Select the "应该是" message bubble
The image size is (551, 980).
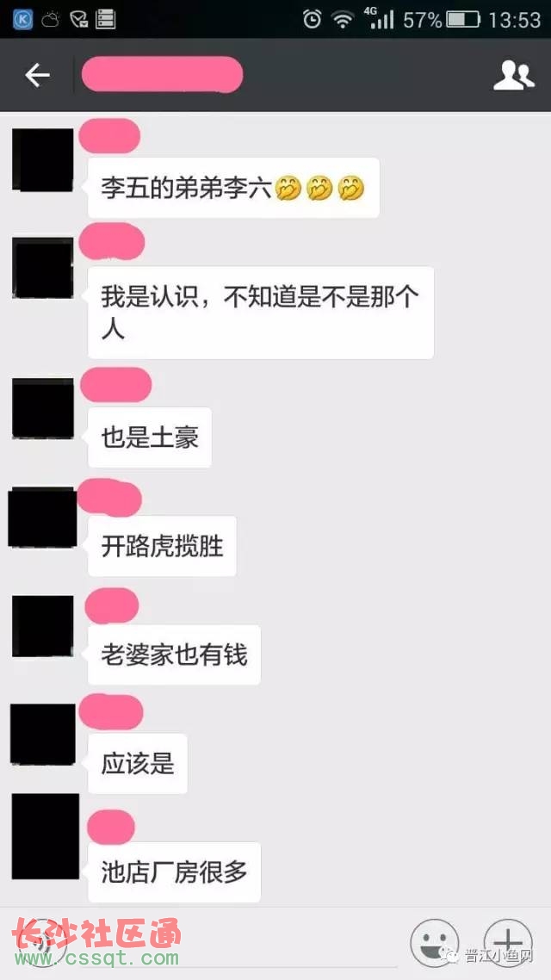[138, 764]
